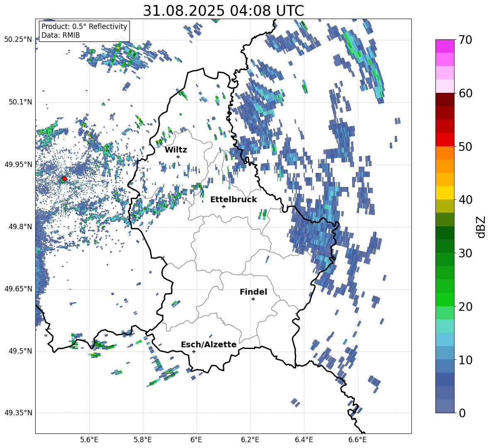
Task: Click the 50.1°N latitude label
Action: pos(20,102)
